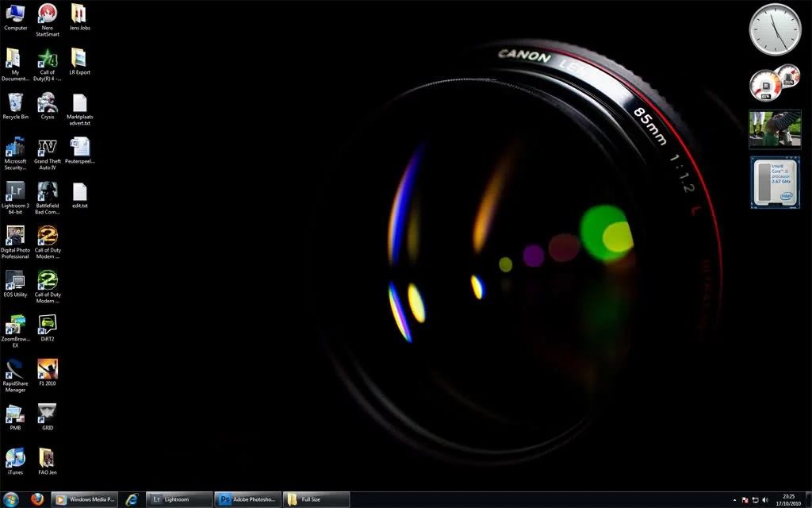Open Action Center flag in system tray
Viewport: 812px width, 508px height.
click(x=745, y=500)
